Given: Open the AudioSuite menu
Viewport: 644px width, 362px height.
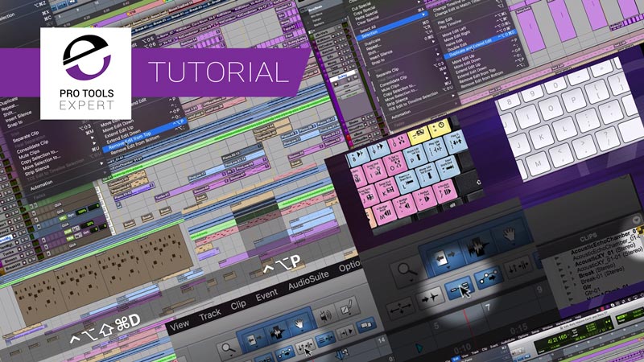Looking at the screenshot, I should pos(308,280).
